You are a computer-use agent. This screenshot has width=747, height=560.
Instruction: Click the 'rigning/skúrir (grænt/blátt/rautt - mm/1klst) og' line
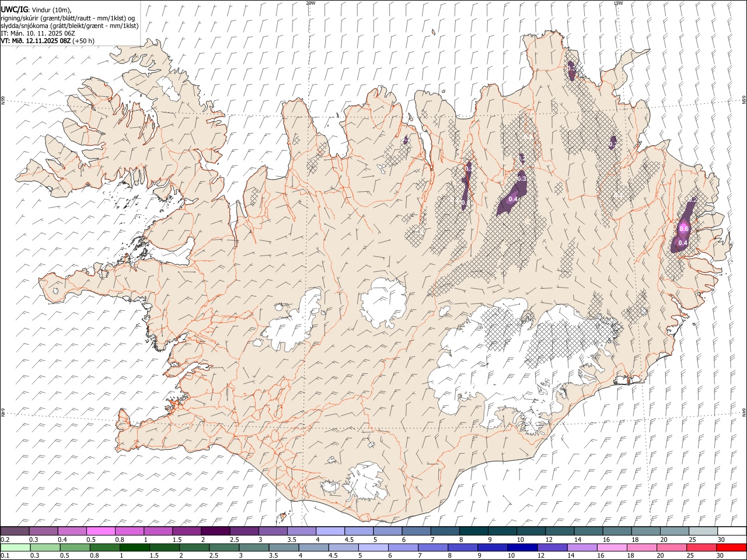[68, 18]
